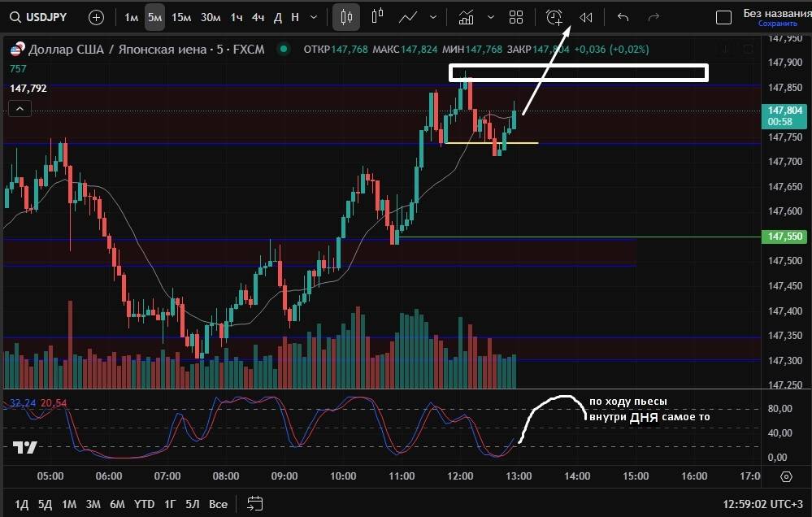Open chart scale settings gear icon
This screenshot has height=517, width=812.
(786, 477)
